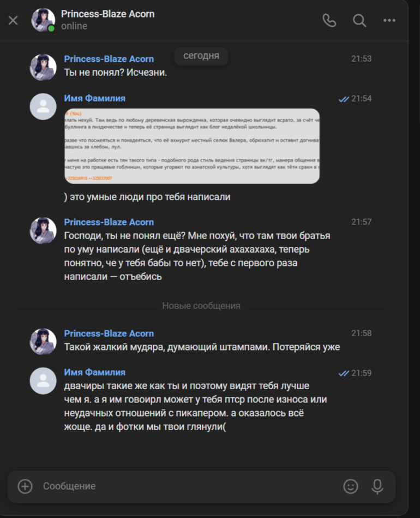Click the Princess-Blaze Acorn sender name at 21:57
This screenshot has height=518, width=420.
(109, 222)
